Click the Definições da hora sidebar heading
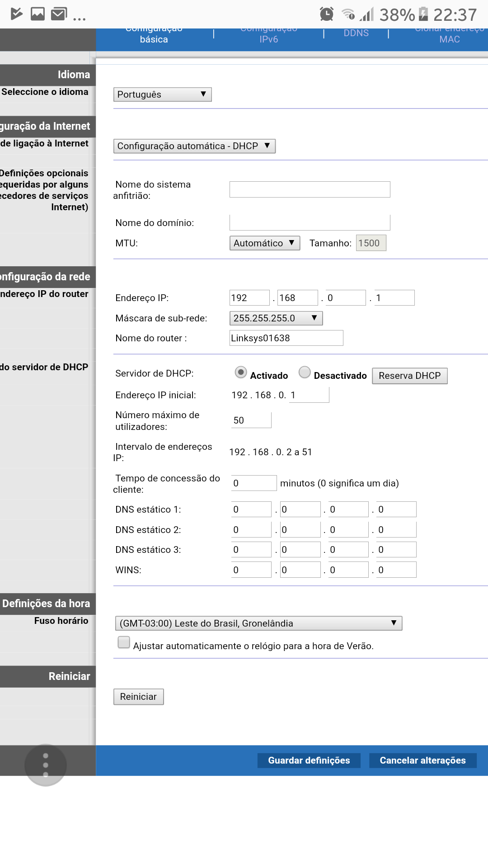Viewport: 488px width, 868px height. point(46,604)
